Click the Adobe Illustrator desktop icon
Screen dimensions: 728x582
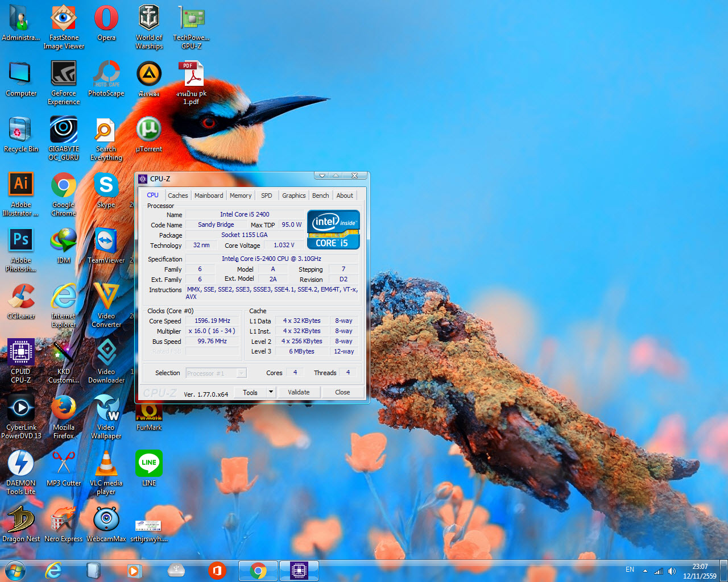(21, 194)
